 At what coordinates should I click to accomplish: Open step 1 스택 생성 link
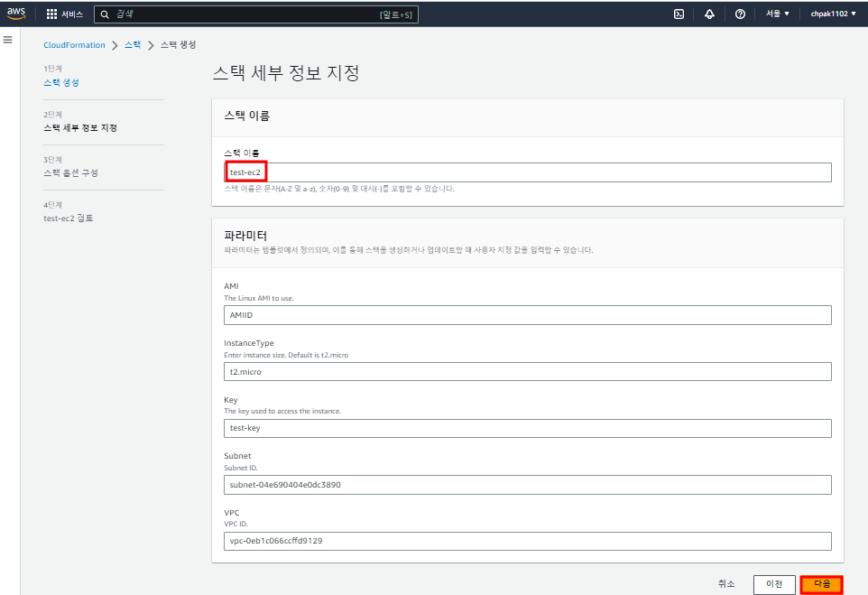(x=61, y=82)
